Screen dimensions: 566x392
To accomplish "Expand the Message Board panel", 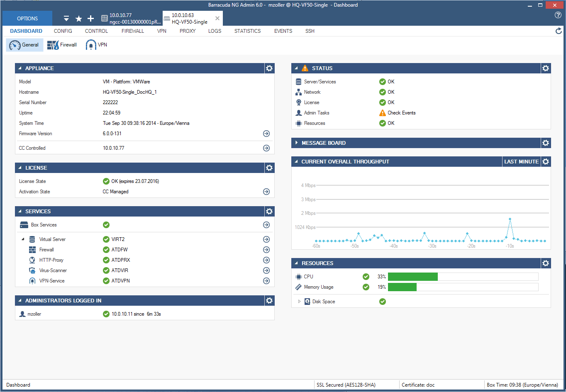I will click(296, 143).
